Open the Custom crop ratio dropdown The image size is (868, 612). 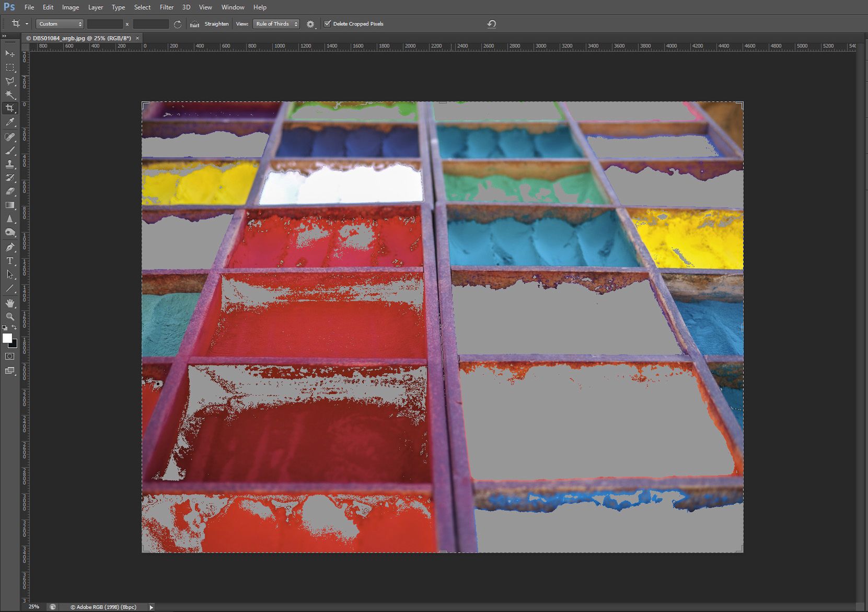60,24
